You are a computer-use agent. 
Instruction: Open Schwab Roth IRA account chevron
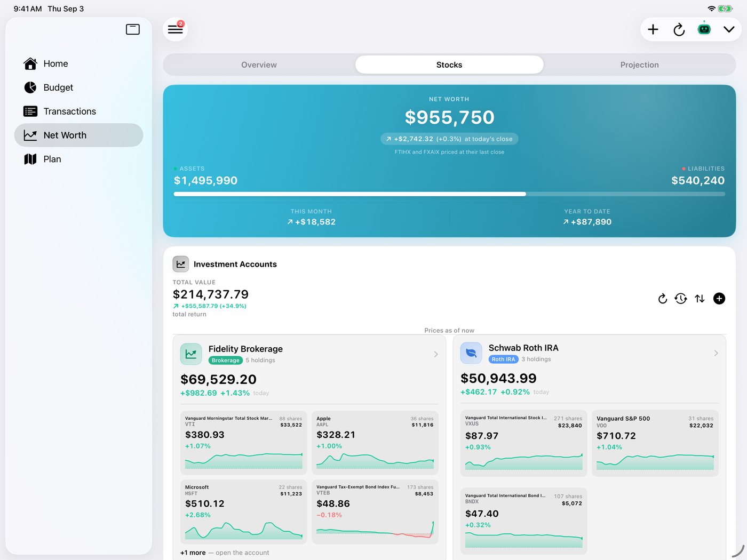tap(716, 353)
